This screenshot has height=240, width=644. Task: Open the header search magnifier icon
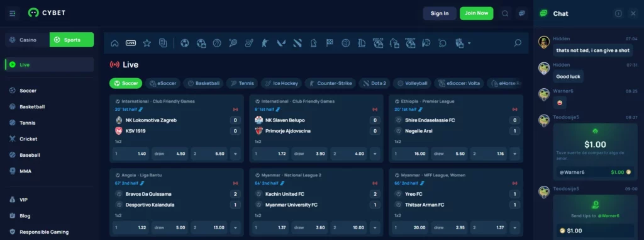(505, 13)
